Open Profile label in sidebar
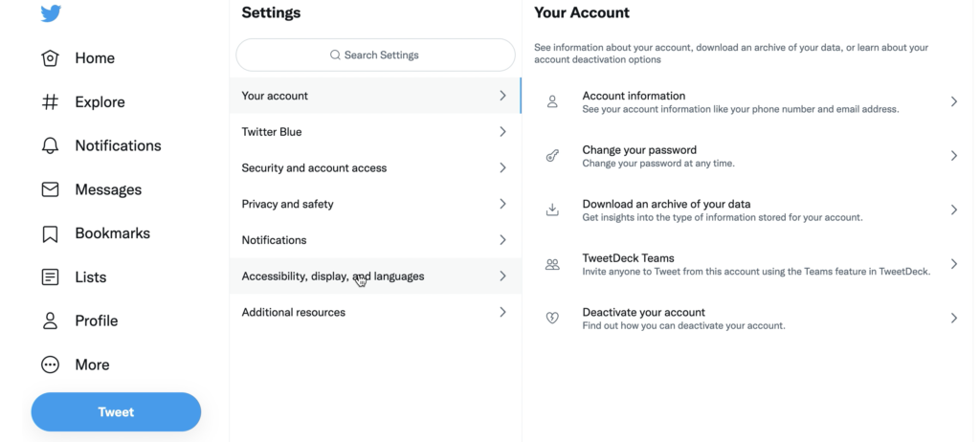Screen dimensions: 980x442 [x=97, y=320]
